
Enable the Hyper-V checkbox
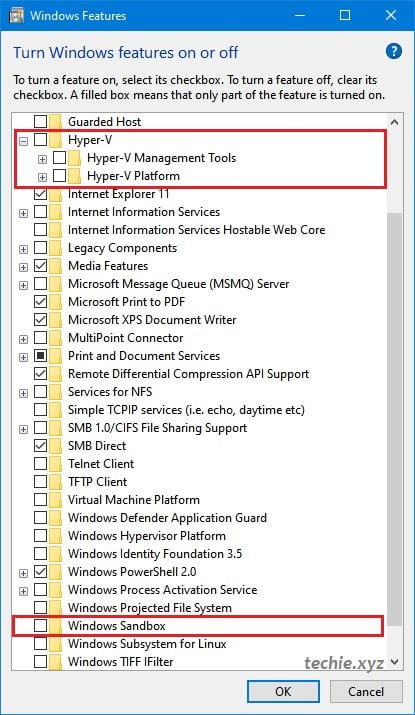(x=41, y=140)
